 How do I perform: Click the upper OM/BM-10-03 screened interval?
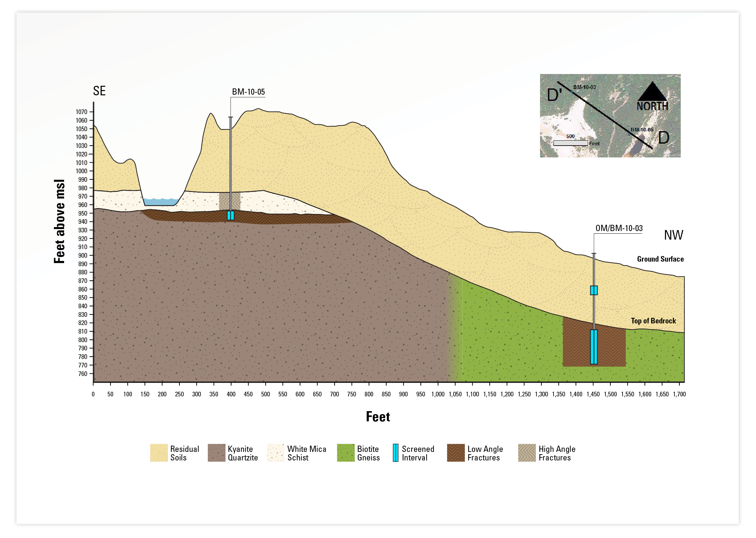(x=594, y=291)
